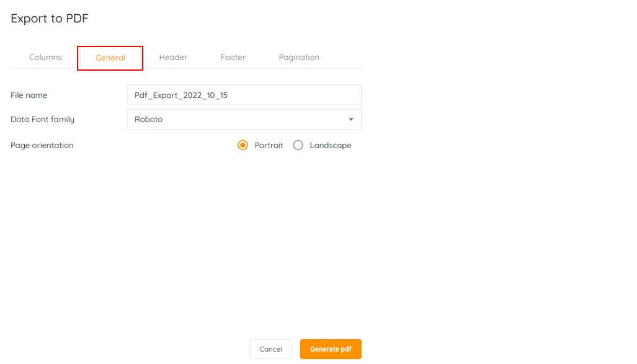637x364 pixels.
Task: Open the Header tab
Action: 173,58
